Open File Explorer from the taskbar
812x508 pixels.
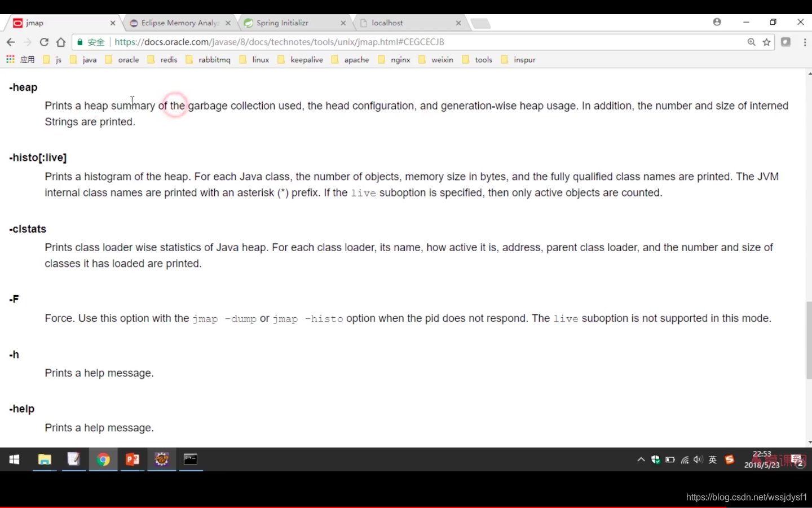(45, 459)
